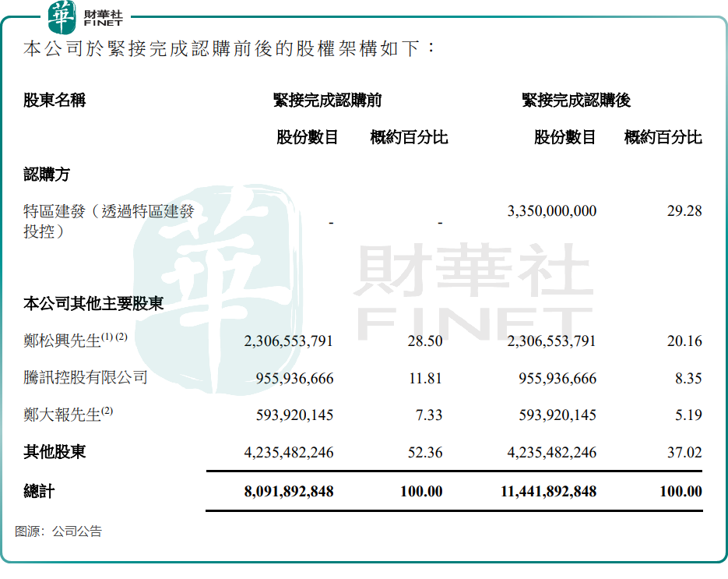The width and height of the screenshot is (728, 579).
Task: Click the percentage 28.50
Action: [x=425, y=341]
